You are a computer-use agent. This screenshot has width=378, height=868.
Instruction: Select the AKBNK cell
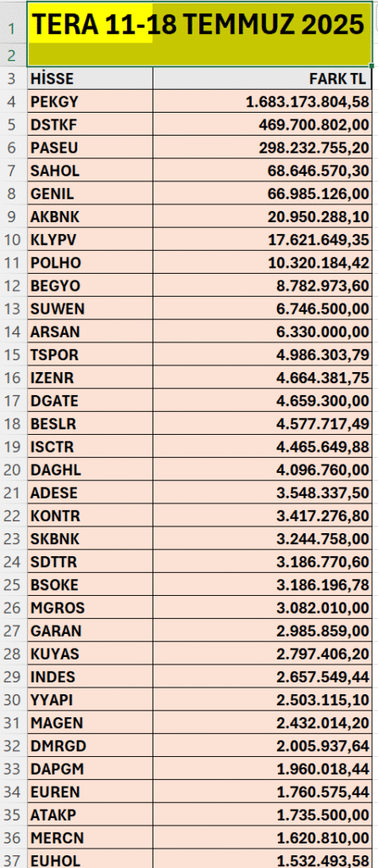point(90,217)
